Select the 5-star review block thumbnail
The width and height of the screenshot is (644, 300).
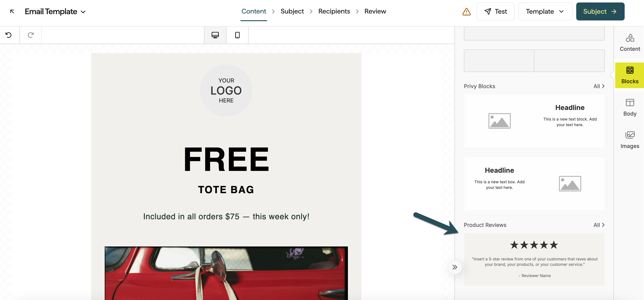pyautogui.click(x=534, y=260)
